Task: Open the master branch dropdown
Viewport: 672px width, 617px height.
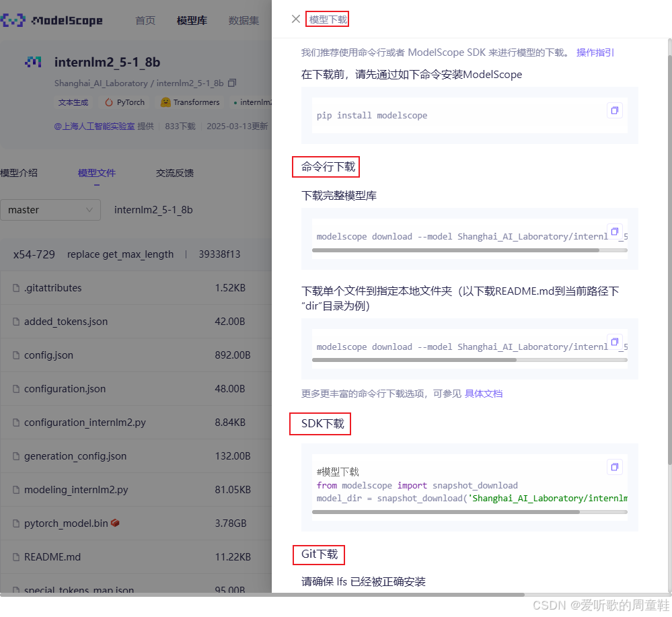Action: coord(50,210)
